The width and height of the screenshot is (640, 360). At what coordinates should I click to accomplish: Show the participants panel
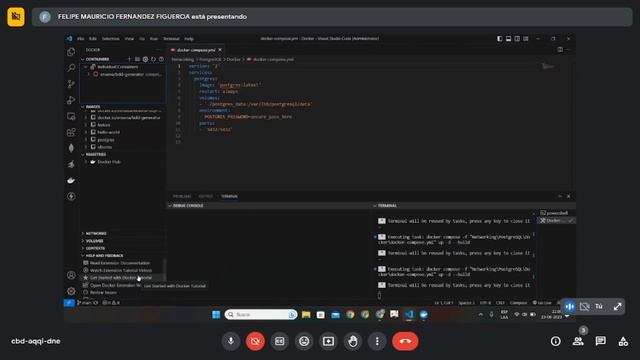pyautogui.click(x=578, y=341)
